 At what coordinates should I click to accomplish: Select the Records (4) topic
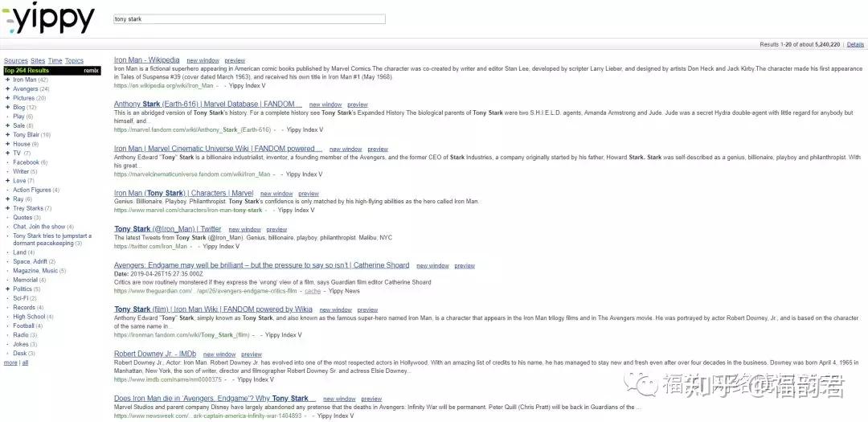coord(28,307)
